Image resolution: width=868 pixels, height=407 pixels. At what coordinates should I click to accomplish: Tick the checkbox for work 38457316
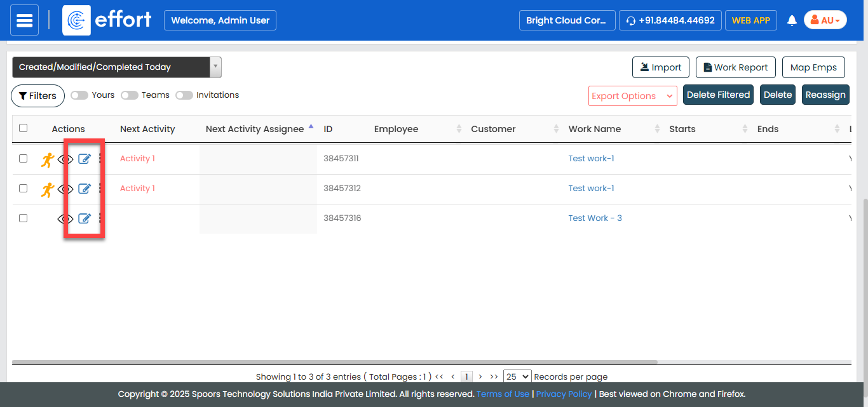24,218
